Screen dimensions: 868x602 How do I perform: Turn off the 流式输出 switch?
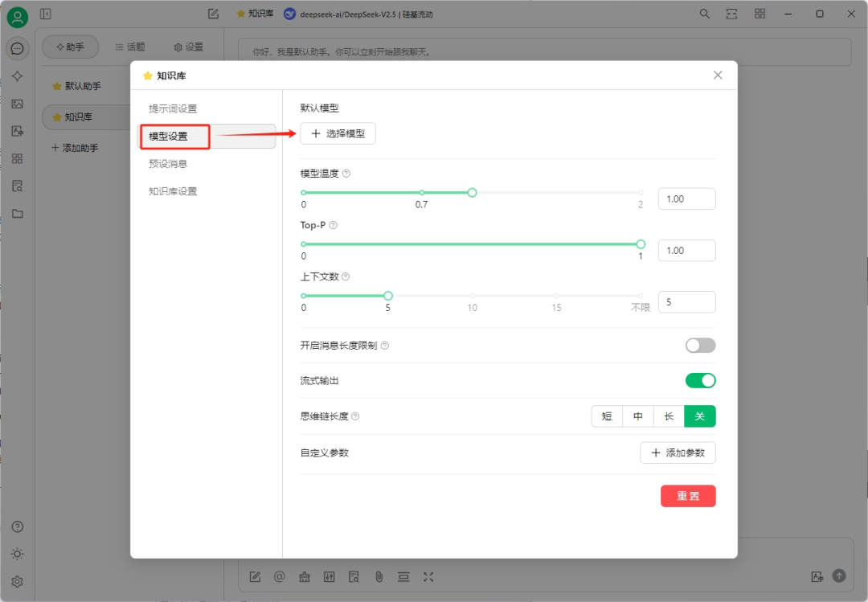pyautogui.click(x=700, y=380)
